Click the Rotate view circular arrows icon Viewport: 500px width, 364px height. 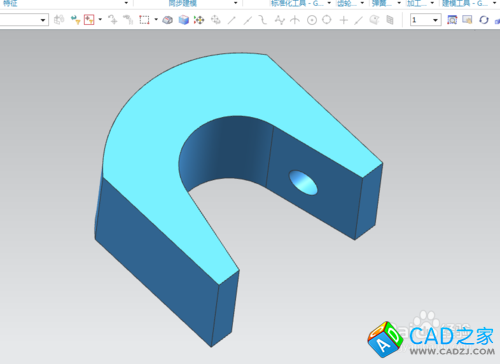pos(484,20)
